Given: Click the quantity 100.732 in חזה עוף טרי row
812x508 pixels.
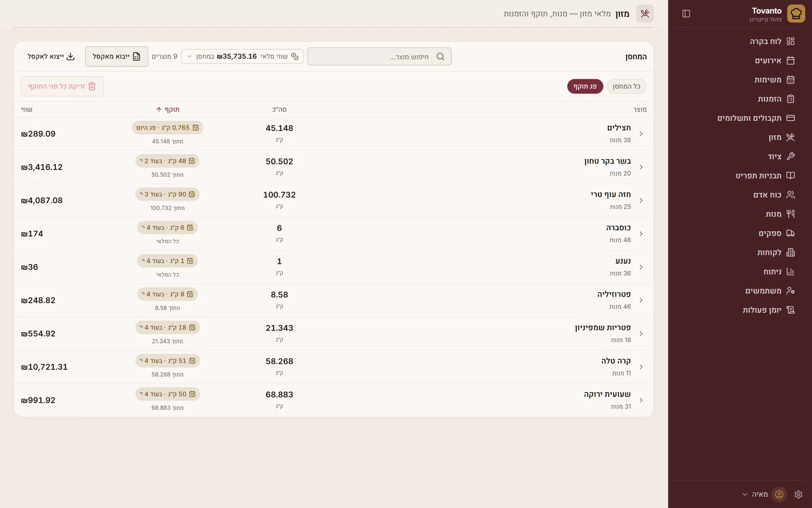Looking at the screenshot, I should 279,195.
